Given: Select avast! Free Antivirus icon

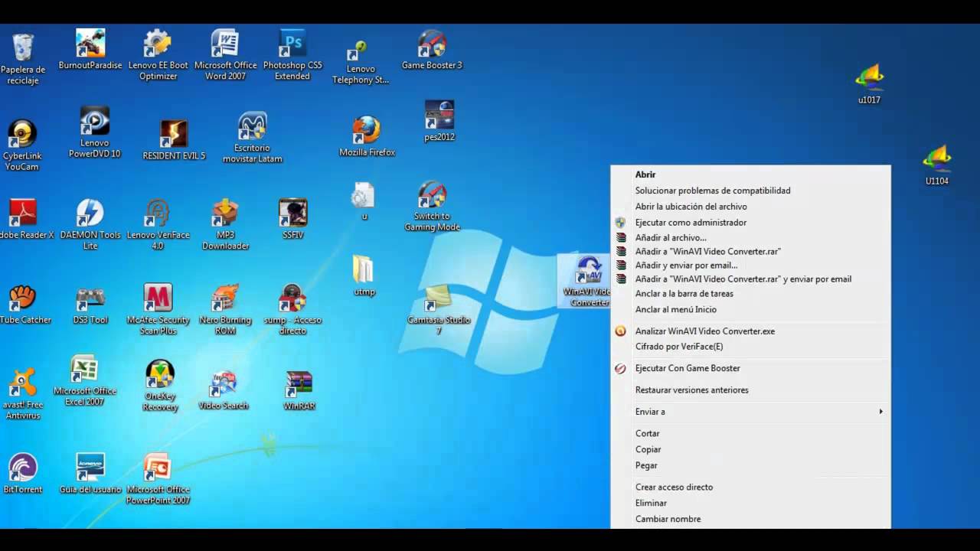Looking at the screenshot, I should click(21, 394).
